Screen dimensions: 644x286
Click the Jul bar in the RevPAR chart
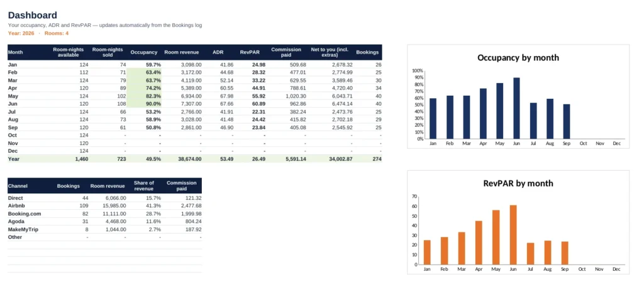[531, 254]
